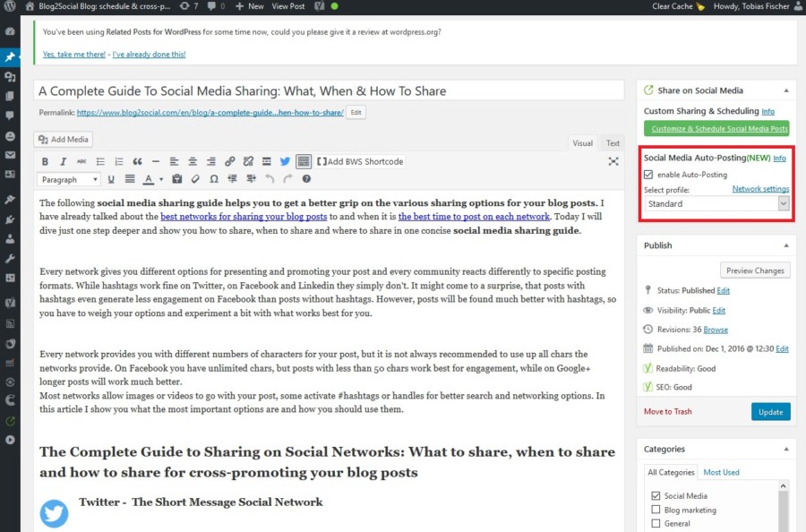Open keyboard shortcuts help
This screenshot has height=532, width=806.
[306, 179]
